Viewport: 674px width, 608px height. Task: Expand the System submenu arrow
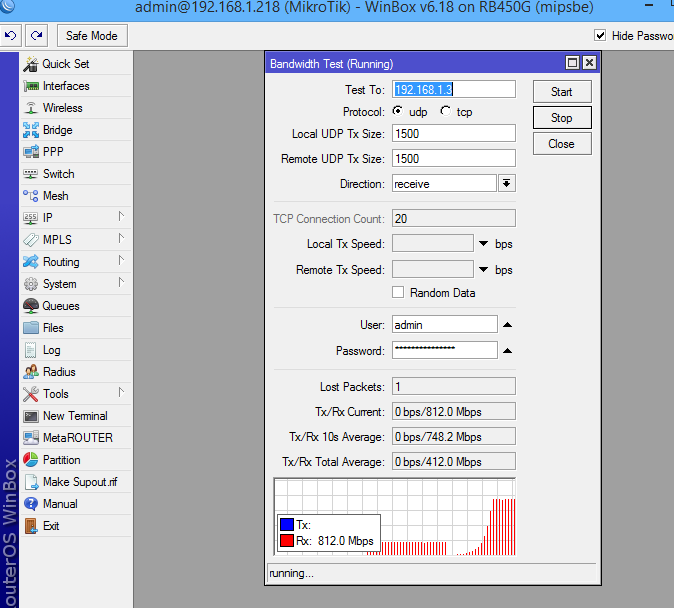[121, 282]
